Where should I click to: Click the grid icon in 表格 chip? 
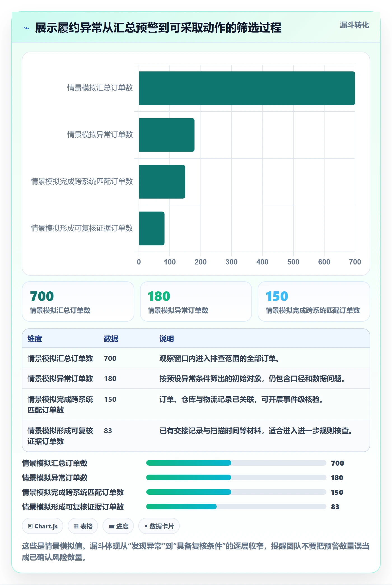[x=76, y=526]
